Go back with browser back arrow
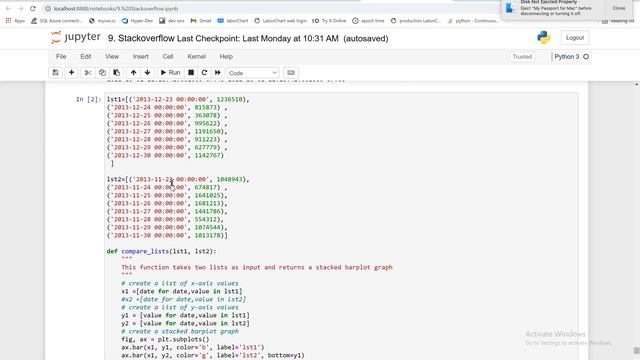Image resolution: width=640 pixels, height=360 pixels. [8, 9]
